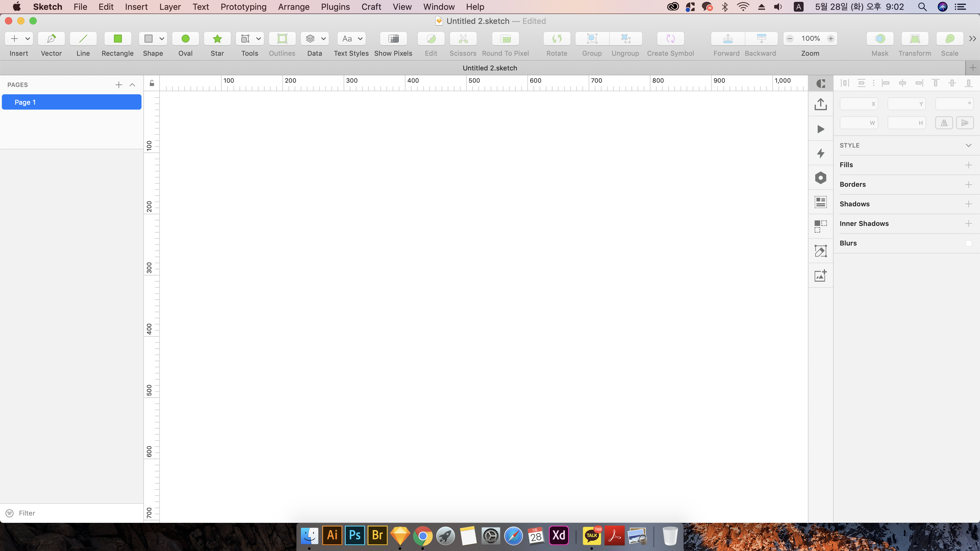The width and height of the screenshot is (980, 551).
Task: Open the Plugins menu
Action: [335, 7]
